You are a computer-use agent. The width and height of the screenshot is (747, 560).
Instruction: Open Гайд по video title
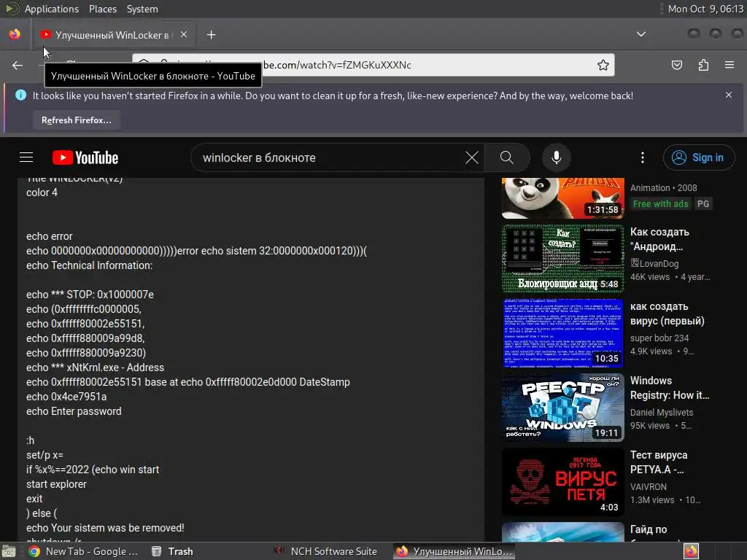point(649,529)
